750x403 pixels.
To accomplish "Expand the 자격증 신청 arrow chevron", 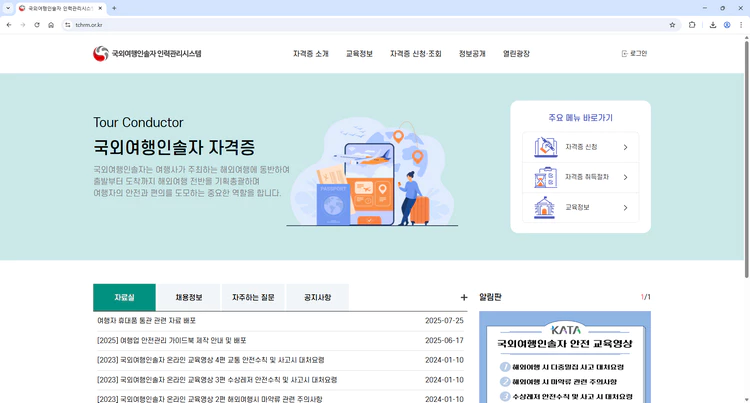I will 625,148.
